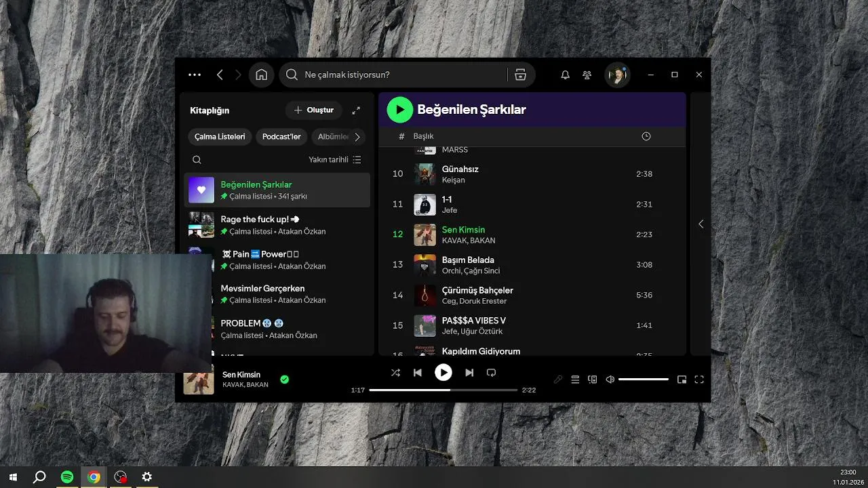The width and height of the screenshot is (868, 488).
Task: Open the three-dot Spotify menu
Action: 195,75
